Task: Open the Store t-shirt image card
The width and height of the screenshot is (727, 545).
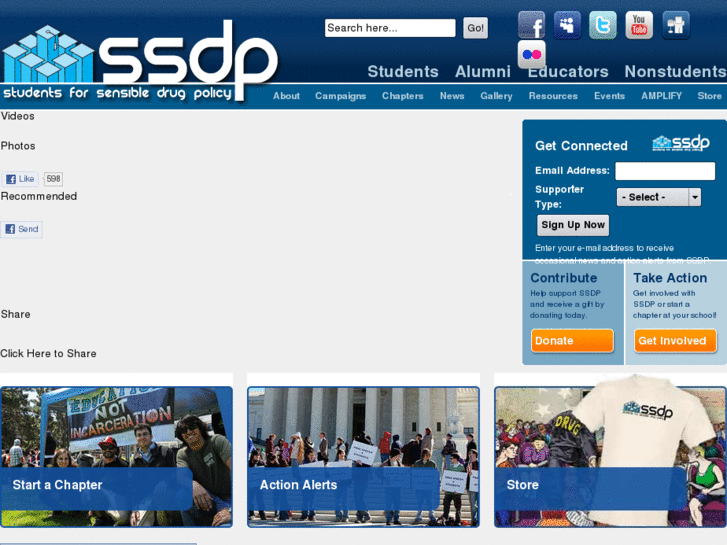Action: (x=610, y=457)
